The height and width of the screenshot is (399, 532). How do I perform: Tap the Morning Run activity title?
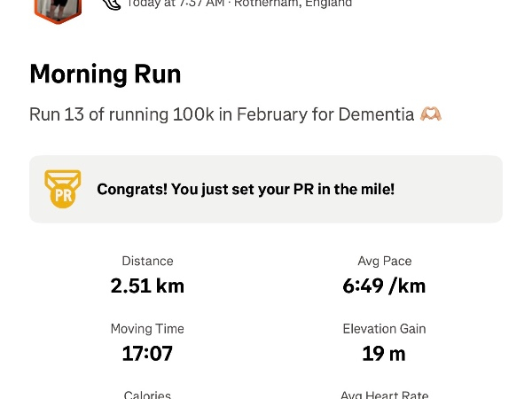pyautogui.click(x=105, y=74)
